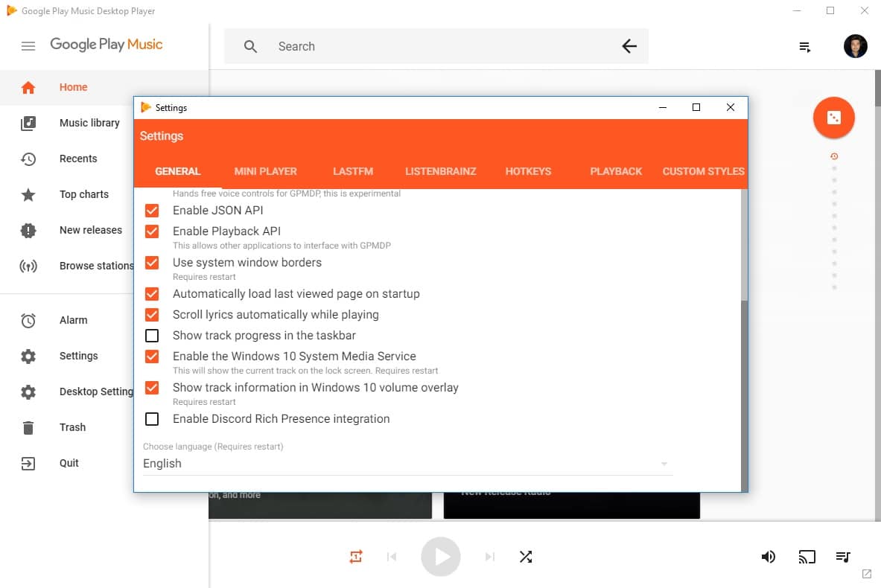Click the Desktop Settings gear icon
881x588 pixels.
(x=28, y=392)
